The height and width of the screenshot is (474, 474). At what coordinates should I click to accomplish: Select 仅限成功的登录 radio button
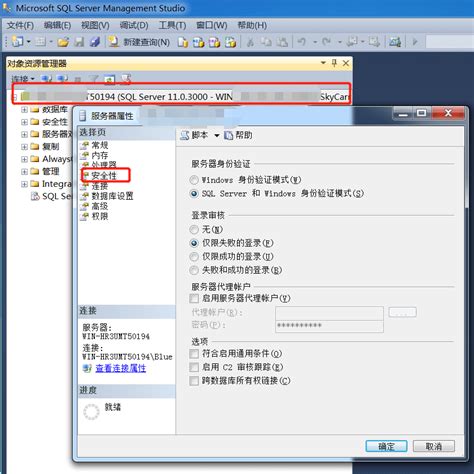pos(194,257)
